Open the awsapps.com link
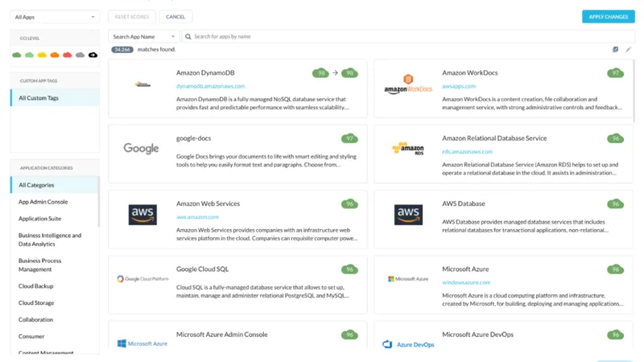The height and width of the screenshot is (362, 644). 459,86
